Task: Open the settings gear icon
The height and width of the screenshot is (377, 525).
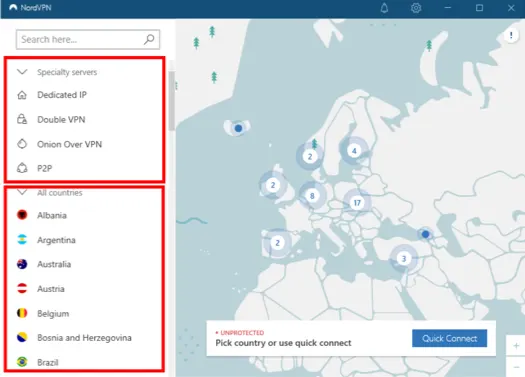Action: [416, 8]
